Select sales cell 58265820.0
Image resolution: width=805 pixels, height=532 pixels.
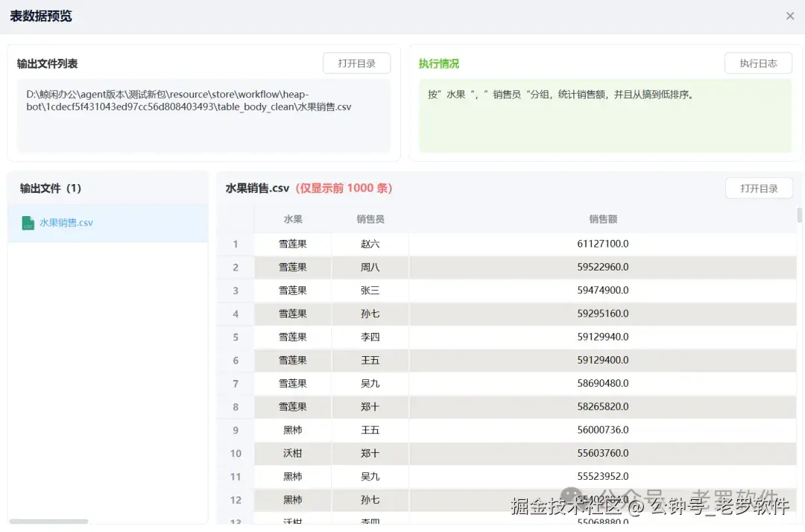click(603, 407)
